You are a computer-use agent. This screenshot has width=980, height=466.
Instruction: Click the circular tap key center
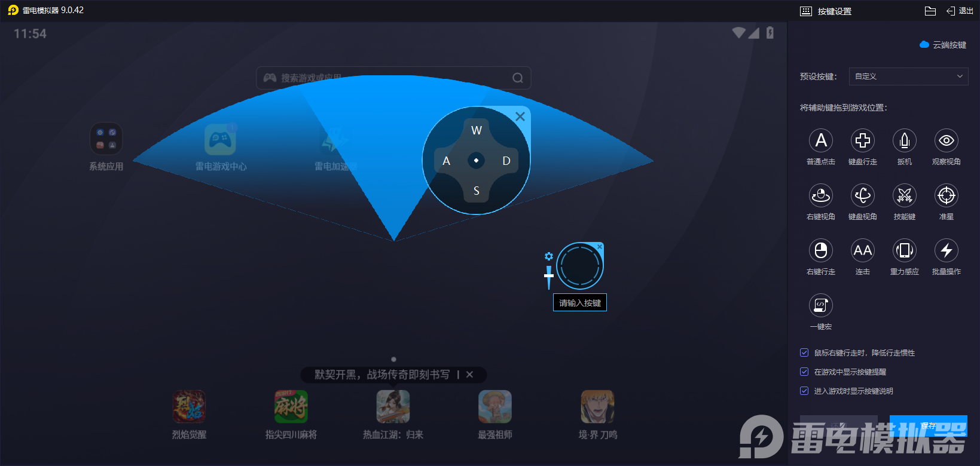[579, 266]
